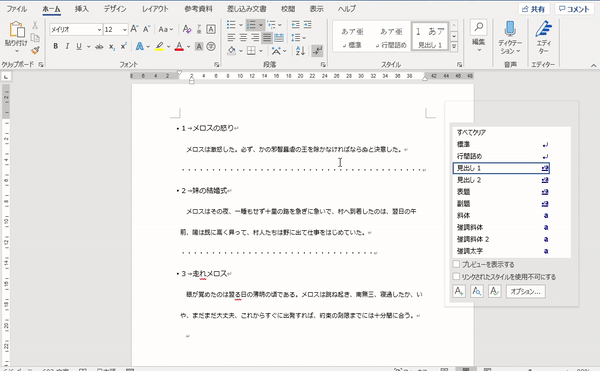Apply superscript formatting
Viewport: 600px width, 371px height.
[123, 47]
